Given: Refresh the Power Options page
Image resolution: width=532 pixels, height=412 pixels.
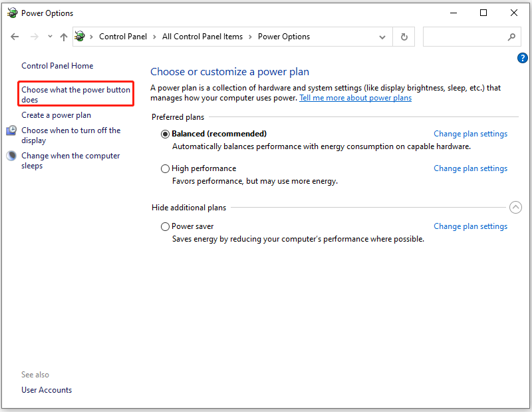Looking at the screenshot, I should coord(404,37).
